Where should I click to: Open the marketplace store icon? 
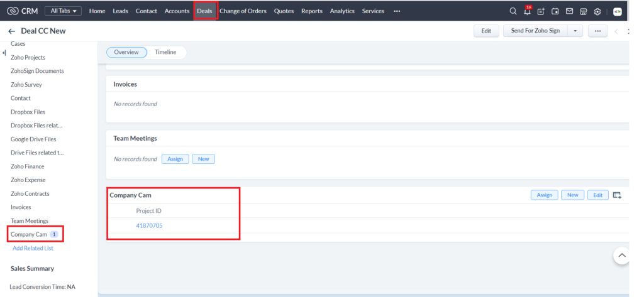pos(583,11)
